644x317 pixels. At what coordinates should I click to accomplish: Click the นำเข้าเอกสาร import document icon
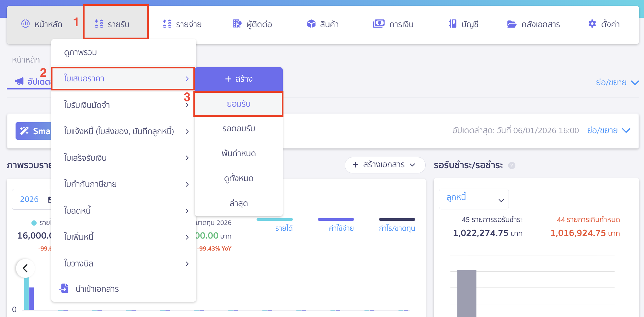(64, 288)
